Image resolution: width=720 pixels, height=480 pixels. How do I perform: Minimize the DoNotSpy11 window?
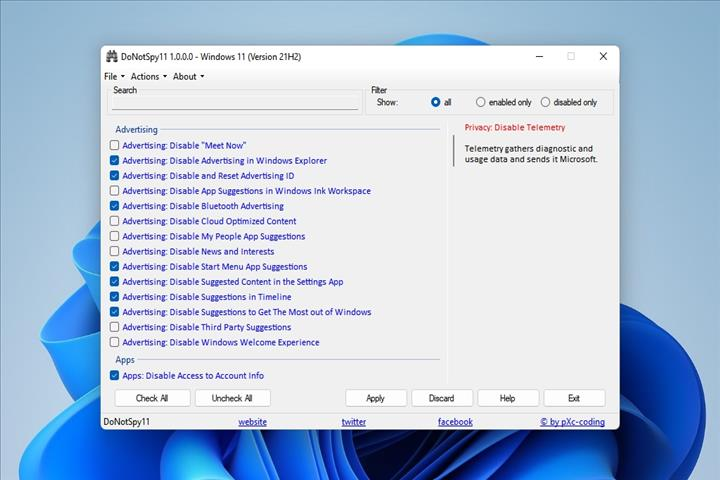(540, 56)
